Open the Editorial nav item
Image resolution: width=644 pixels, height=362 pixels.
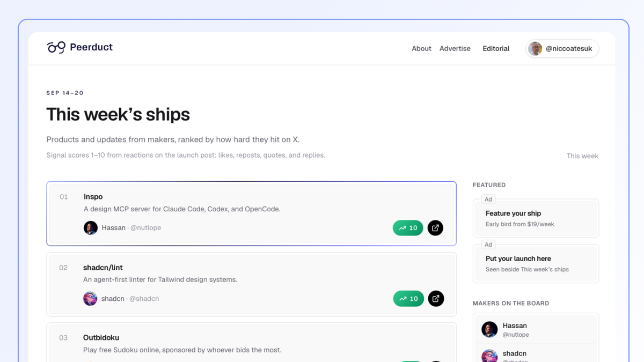pos(496,48)
